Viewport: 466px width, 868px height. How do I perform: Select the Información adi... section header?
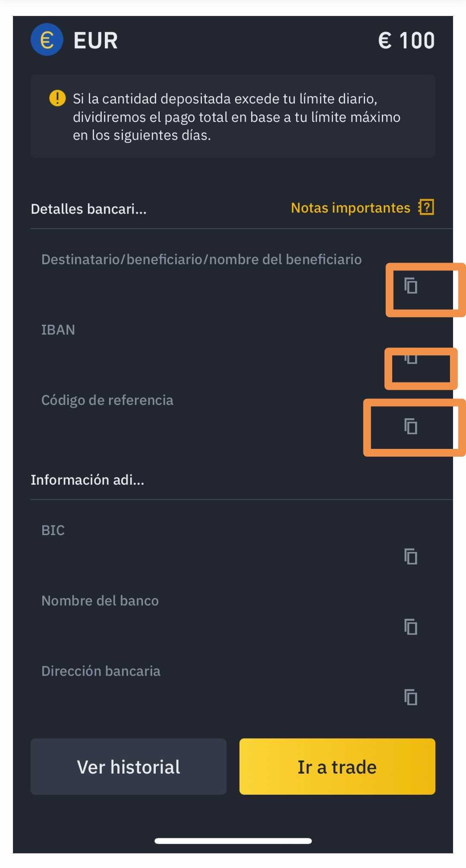click(87, 480)
